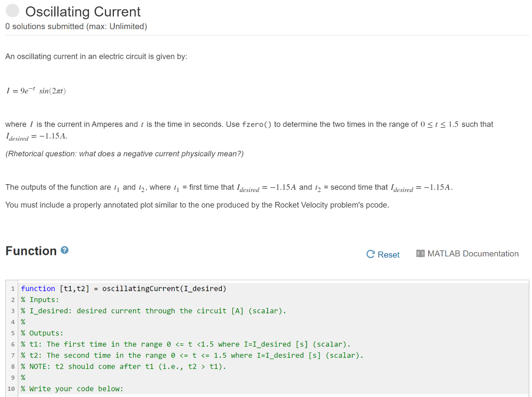The image size is (532, 397).
Task: Select the equation I = 9e^-t sin(2πt)
Action: 35,90
